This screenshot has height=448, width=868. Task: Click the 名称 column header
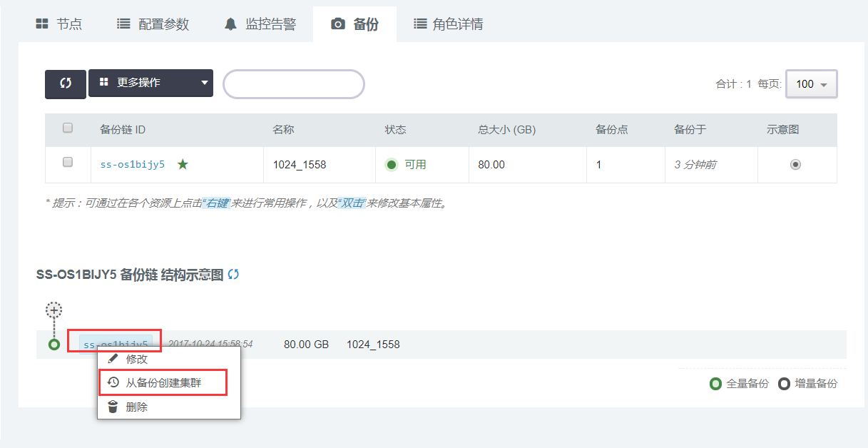[283, 130]
